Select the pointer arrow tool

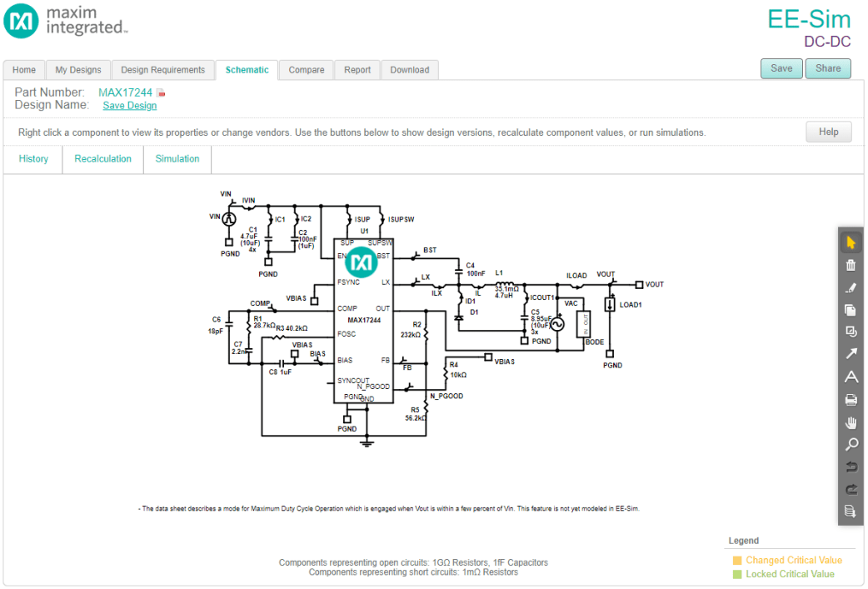point(851,242)
